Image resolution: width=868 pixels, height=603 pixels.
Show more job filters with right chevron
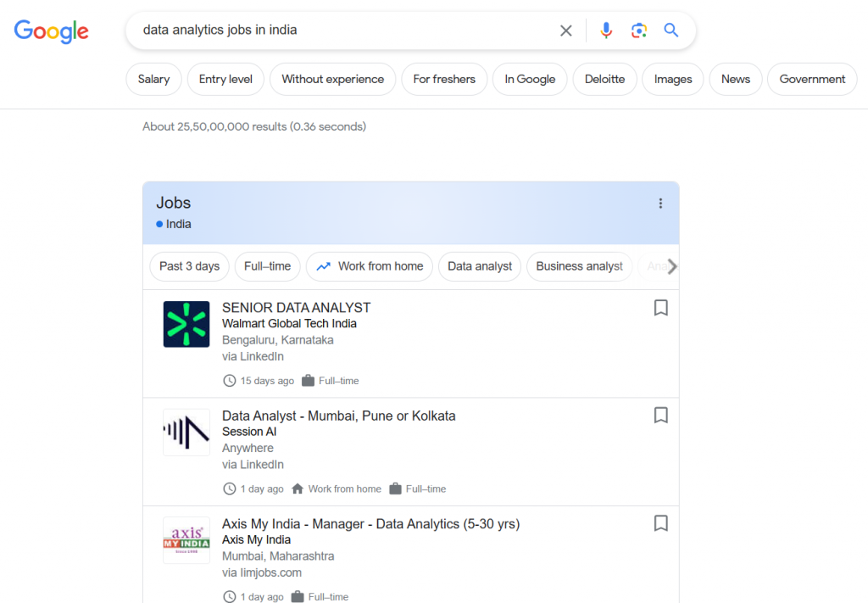click(671, 266)
